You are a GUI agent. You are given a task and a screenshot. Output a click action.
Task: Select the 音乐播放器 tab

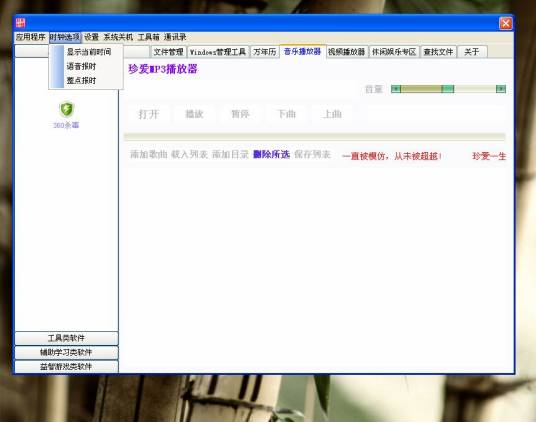click(303, 51)
